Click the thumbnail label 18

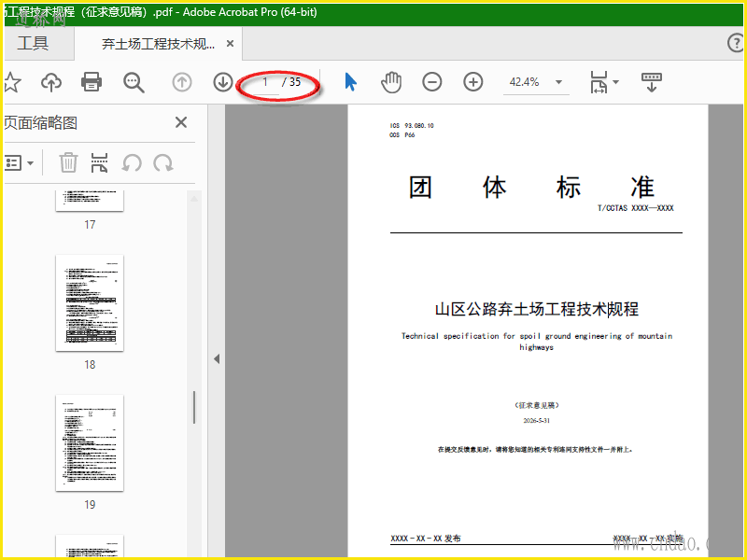[90, 365]
